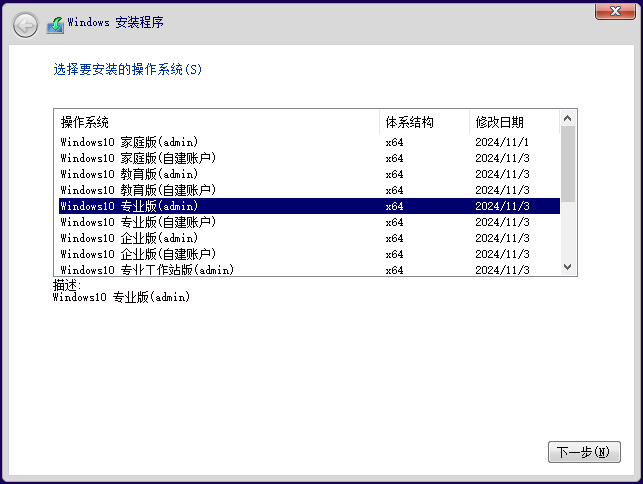Select Windows10 家庭版(admin) row

[x=309, y=142]
